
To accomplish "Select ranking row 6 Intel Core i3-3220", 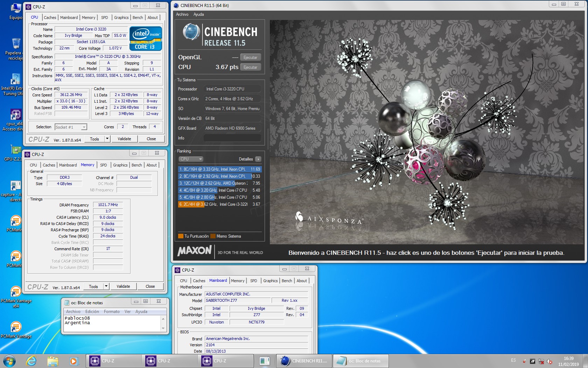I will click(220, 204).
